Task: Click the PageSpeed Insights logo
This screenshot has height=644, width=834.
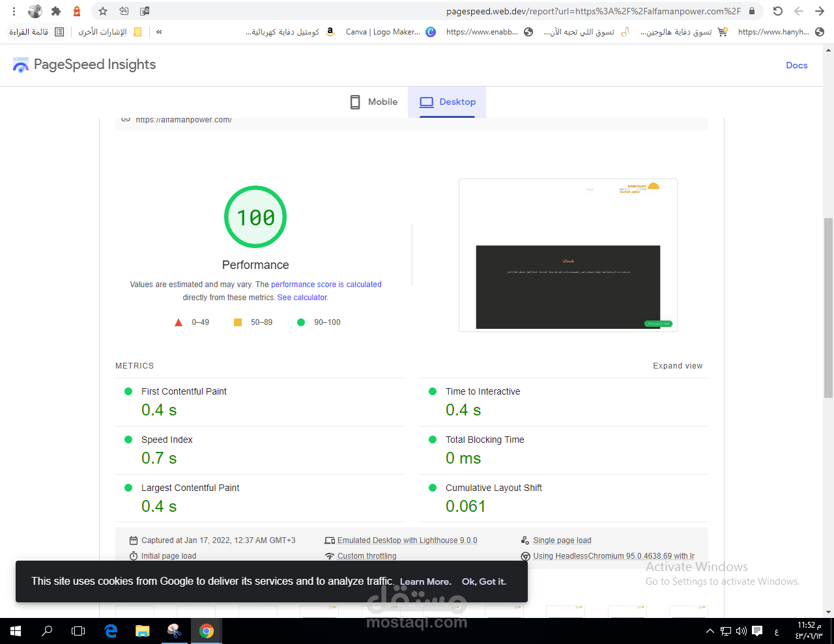Action: coord(20,64)
